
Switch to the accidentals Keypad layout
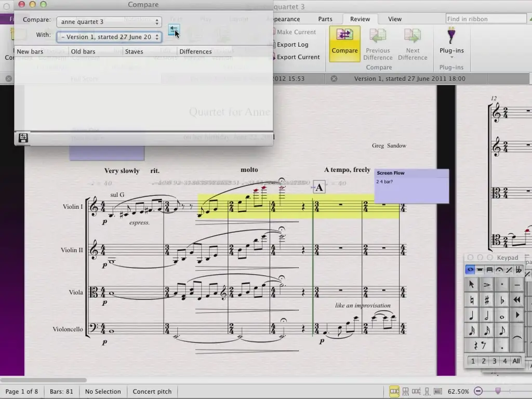point(518,270)
